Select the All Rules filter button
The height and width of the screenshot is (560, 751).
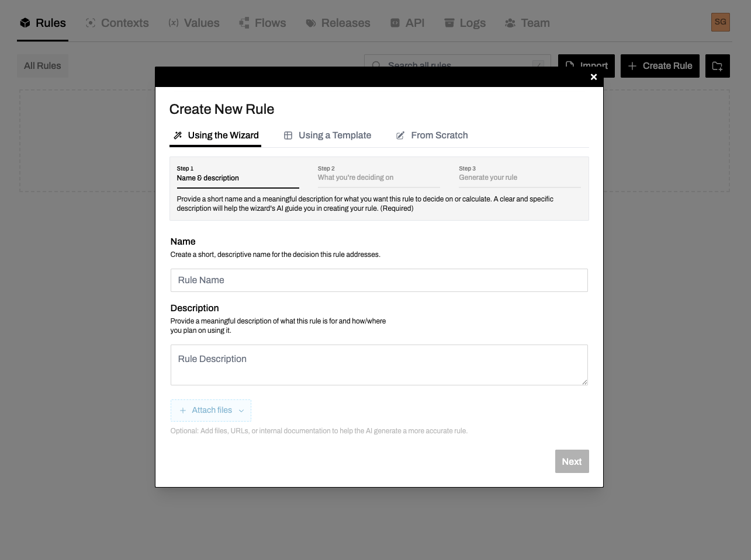pos(42,65)
